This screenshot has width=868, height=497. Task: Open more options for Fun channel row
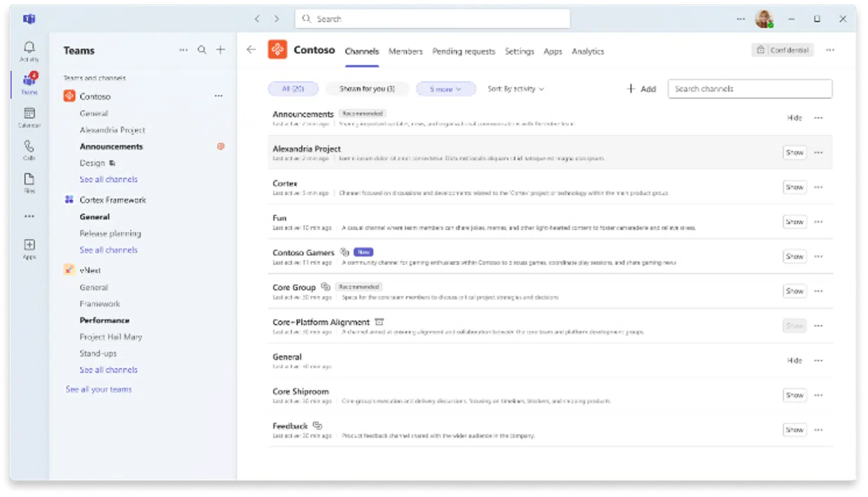(818, 222)
